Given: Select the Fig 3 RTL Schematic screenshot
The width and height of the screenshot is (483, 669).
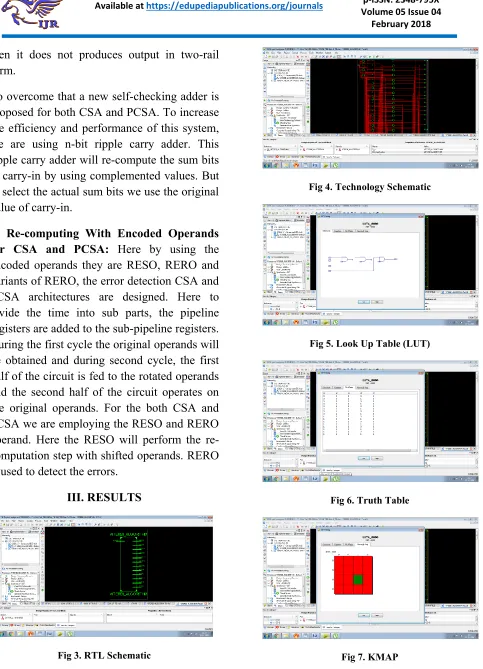Looking at the screenshot, I should point(106,577).
